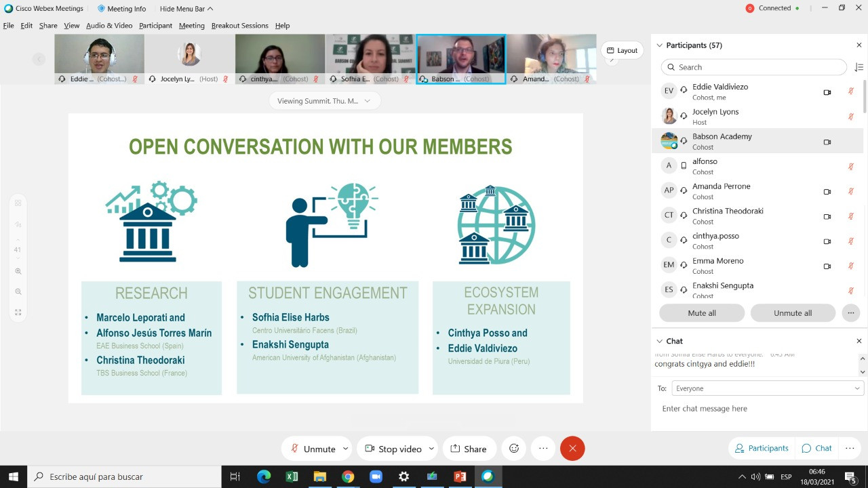
Task: Click the red leave meeting button
Action: coord(572,449)
